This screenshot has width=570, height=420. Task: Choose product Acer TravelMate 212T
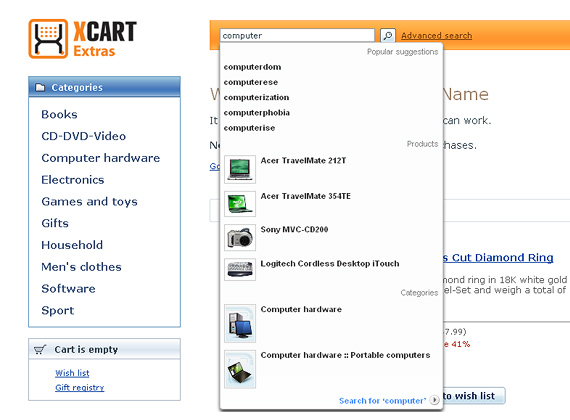pyautogui.click(x=303, y=160)
